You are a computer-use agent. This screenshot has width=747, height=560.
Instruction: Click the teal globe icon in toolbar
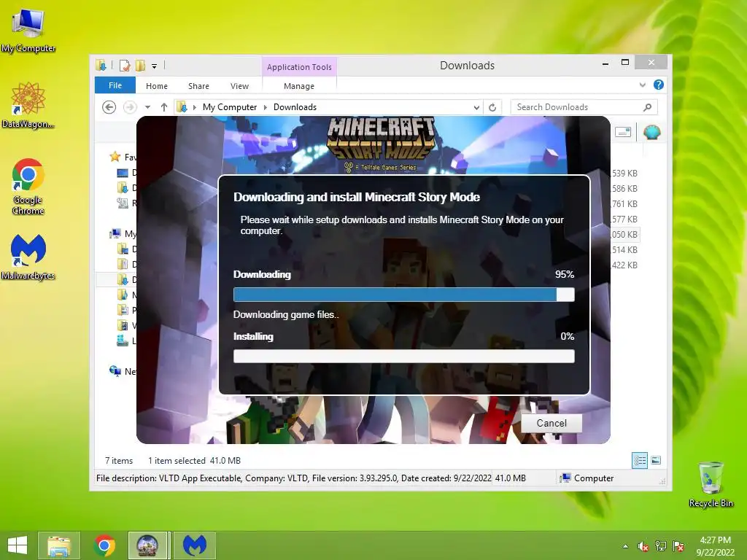click(651, 132)
